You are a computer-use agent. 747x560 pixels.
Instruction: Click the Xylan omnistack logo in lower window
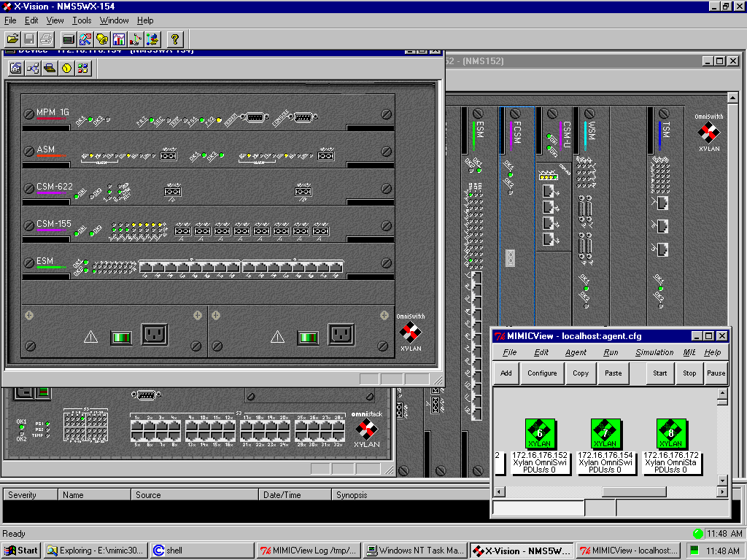367,429
